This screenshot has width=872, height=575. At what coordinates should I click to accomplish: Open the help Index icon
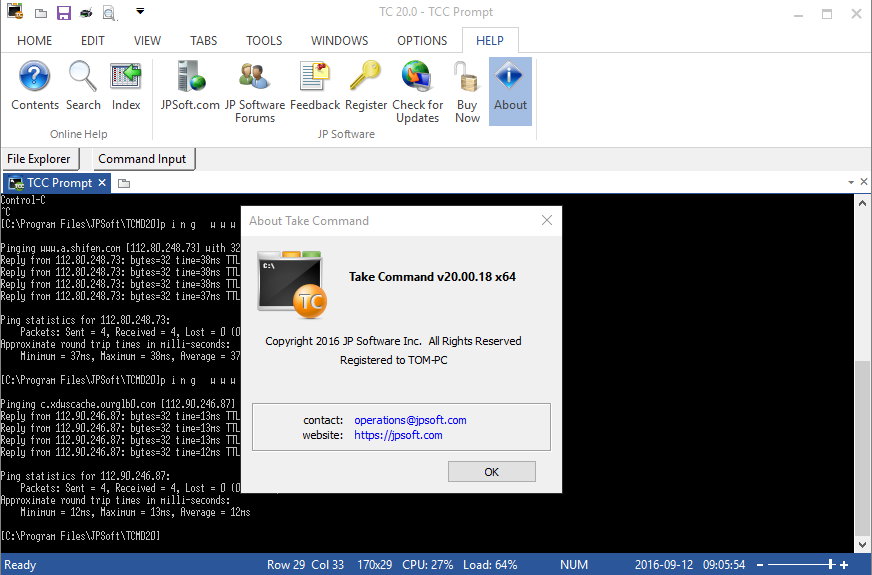(x=126, y=76)
